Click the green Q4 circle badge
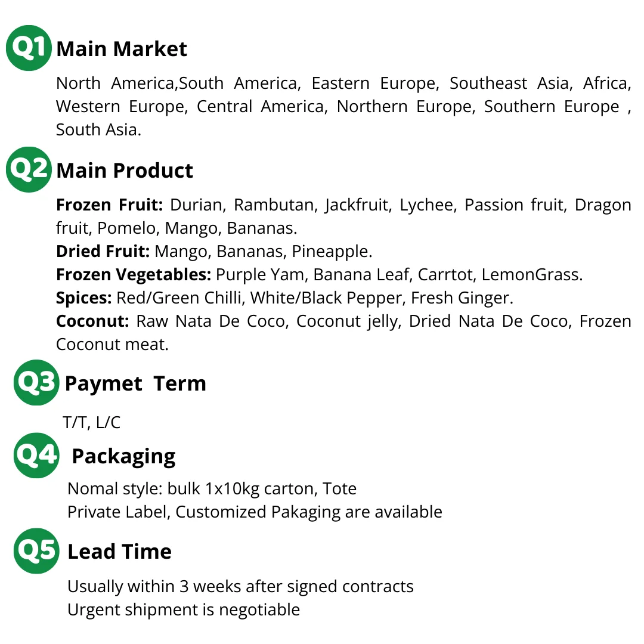This screenshot has height=644, width=644. (x=36, y=456)
